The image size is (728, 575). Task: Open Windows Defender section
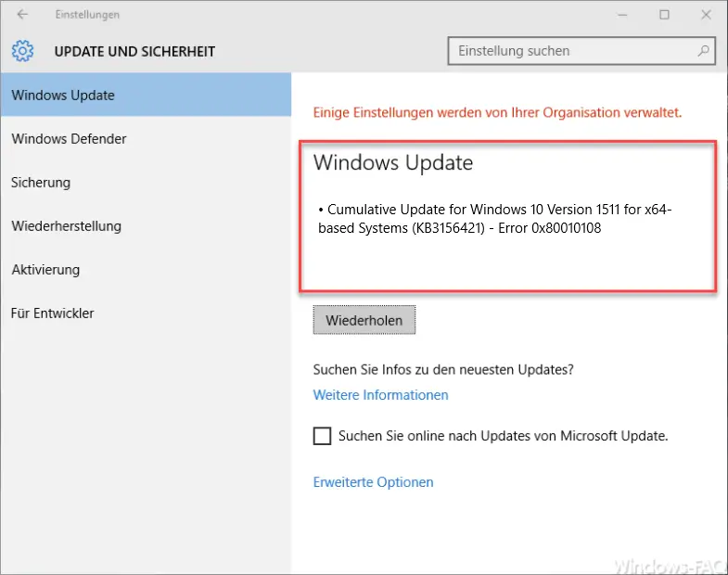click(146, 138)
